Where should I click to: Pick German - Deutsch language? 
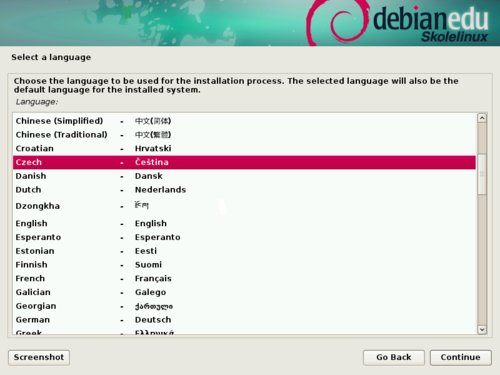pyautogui.click(x=244, y=320)
